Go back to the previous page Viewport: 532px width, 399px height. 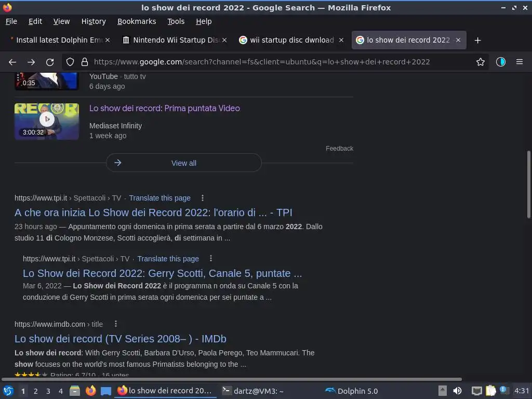[12, 62]
